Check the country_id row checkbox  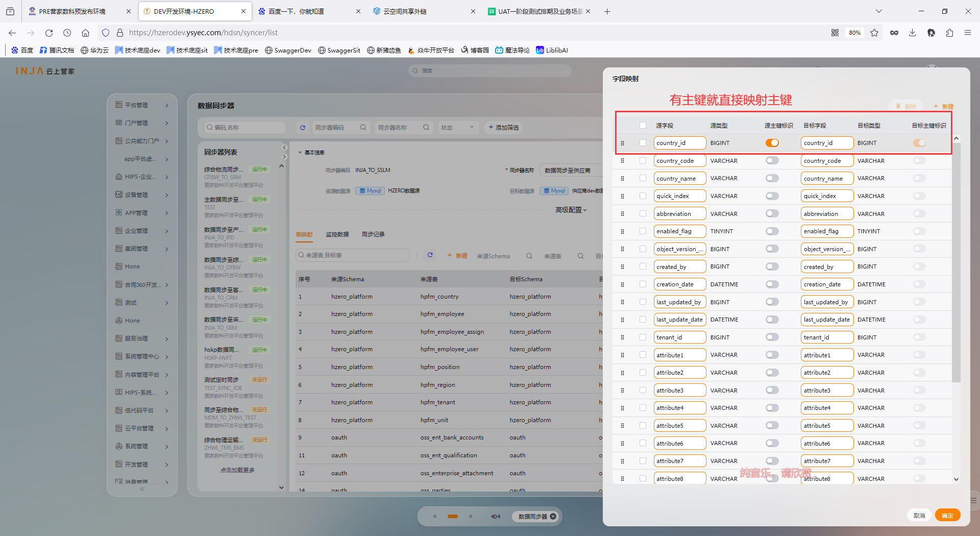click(643, 143)
